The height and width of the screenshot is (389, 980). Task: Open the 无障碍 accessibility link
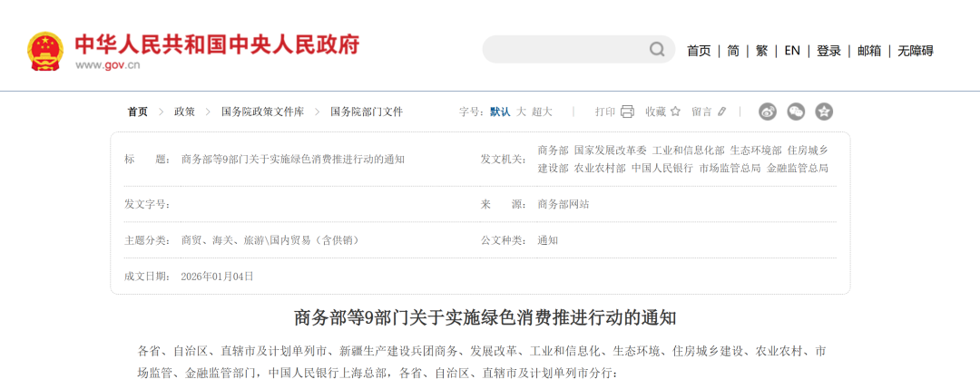point(915,51)
